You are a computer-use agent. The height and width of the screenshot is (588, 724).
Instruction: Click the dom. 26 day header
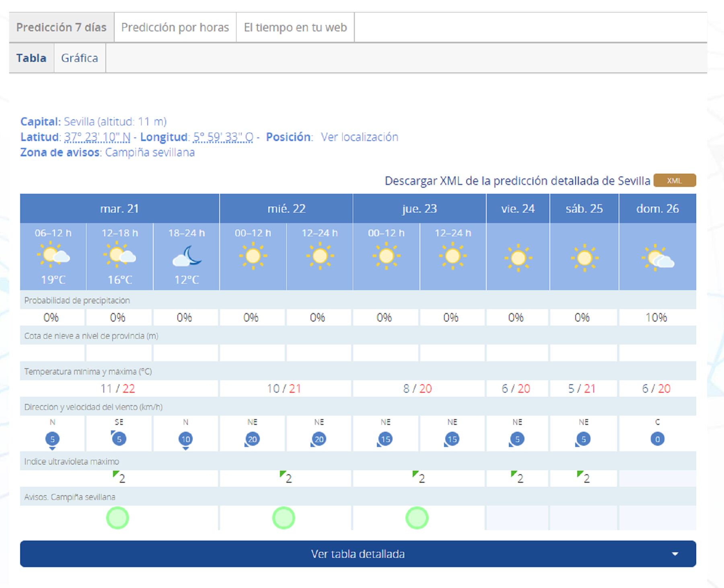(x=658, y=209)
